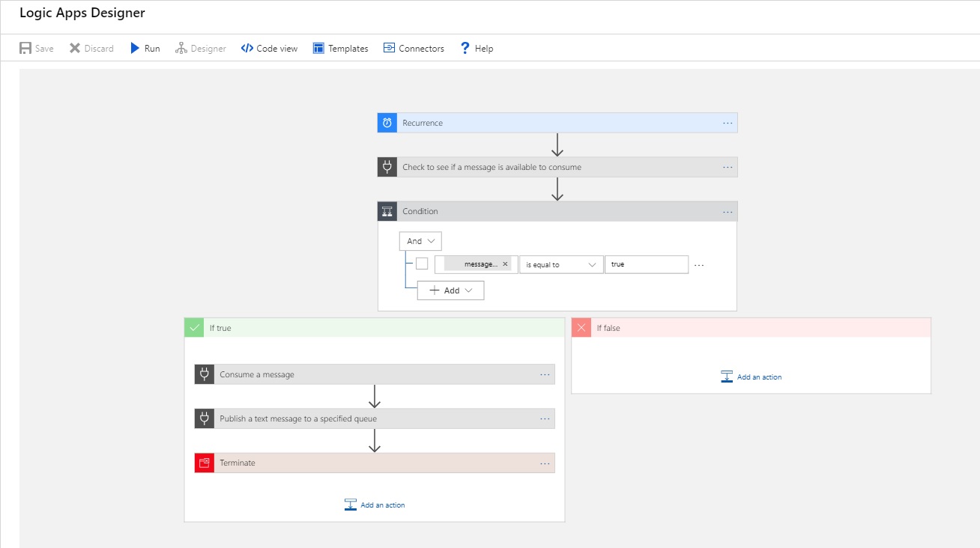Image resolution: width=980 pixels, height=548 pixels.
Task: Open the Recurrence step ellipsis menu
Action: (728, 123)
